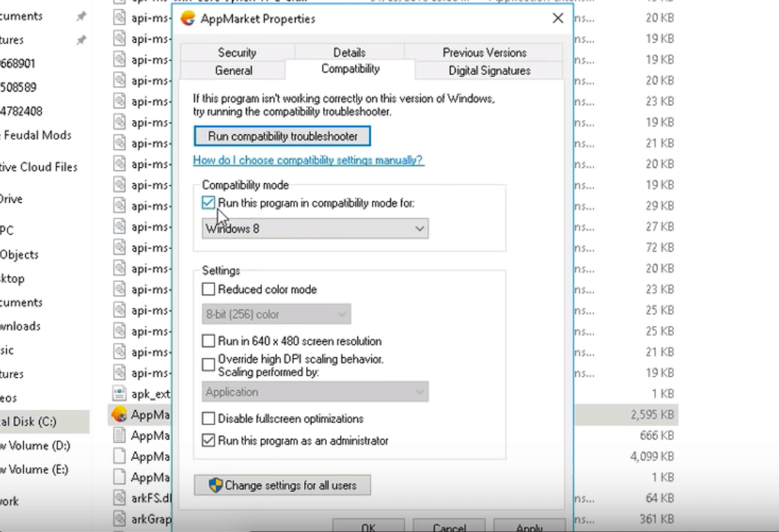
Task: Switch to the Digital Signatures tab
Action: 489,70
